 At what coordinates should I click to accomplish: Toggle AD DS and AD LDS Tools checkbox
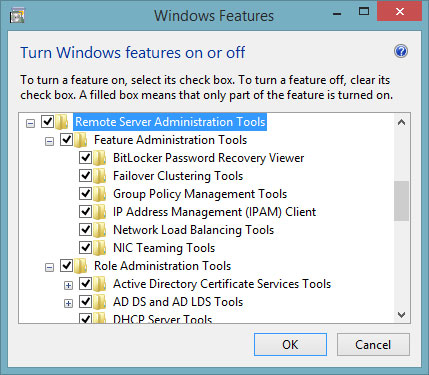tap(85, 301)
